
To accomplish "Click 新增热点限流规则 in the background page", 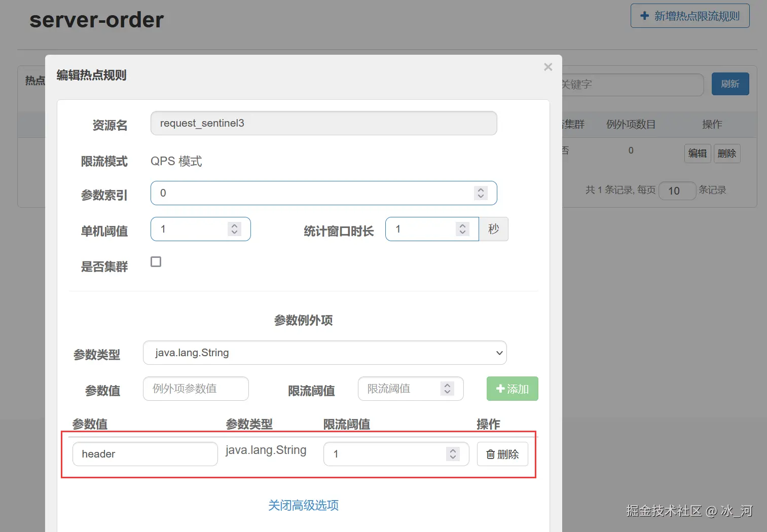I will pos(690,16).
